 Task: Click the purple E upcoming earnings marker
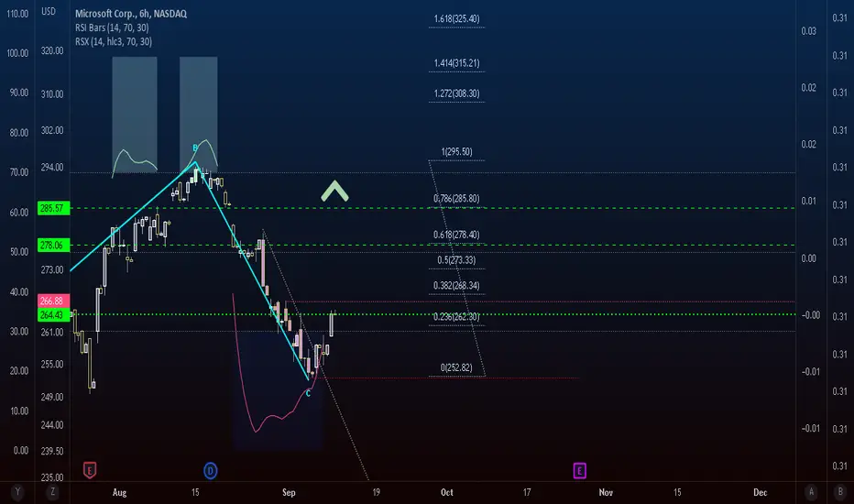(x=579, y=470)
